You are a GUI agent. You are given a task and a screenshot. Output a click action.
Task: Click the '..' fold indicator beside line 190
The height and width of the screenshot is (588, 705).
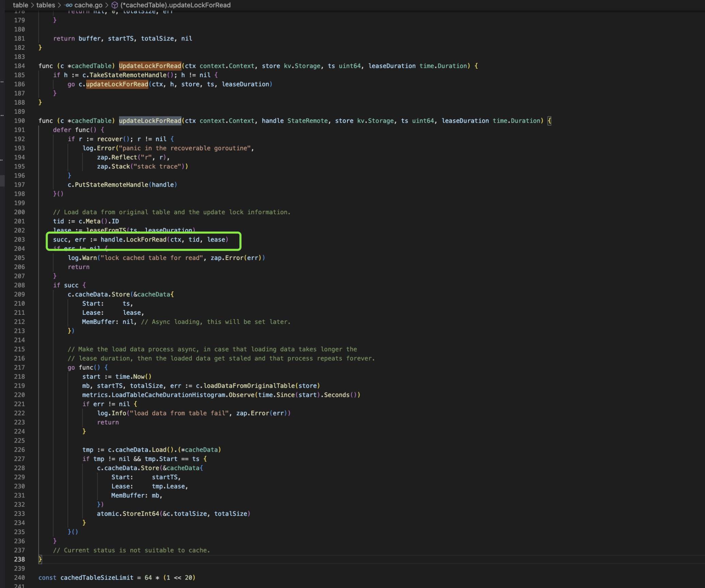3,115
